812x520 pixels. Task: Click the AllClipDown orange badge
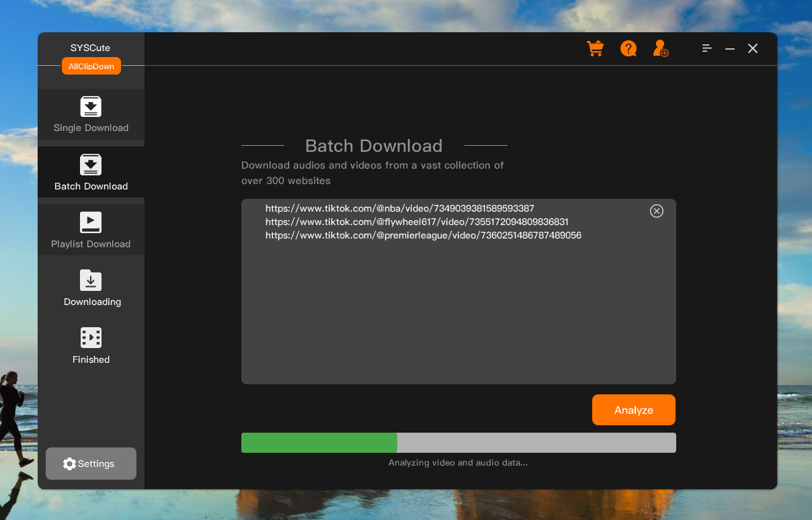click(91, 66)
